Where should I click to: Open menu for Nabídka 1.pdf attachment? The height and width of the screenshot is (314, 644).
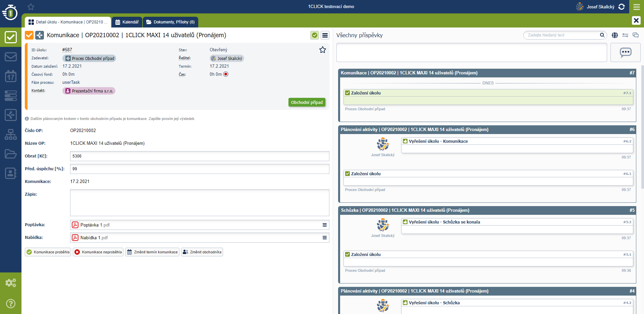325,238
